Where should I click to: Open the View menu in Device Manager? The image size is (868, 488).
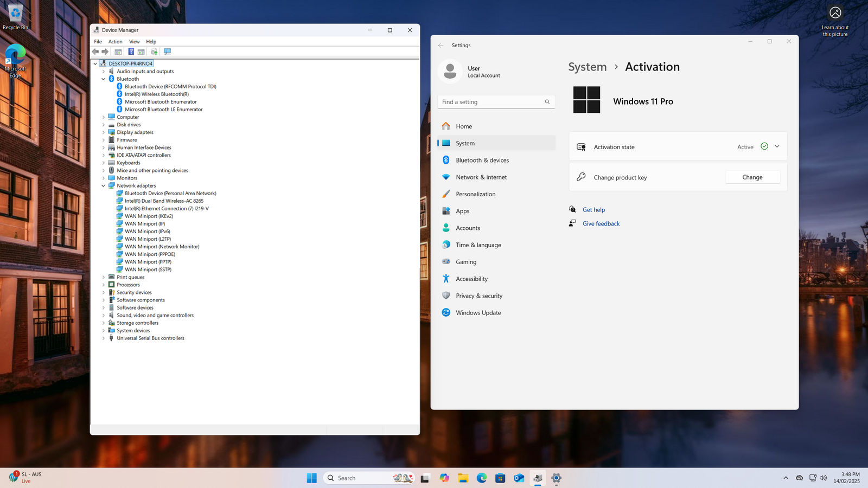[134, 42]
